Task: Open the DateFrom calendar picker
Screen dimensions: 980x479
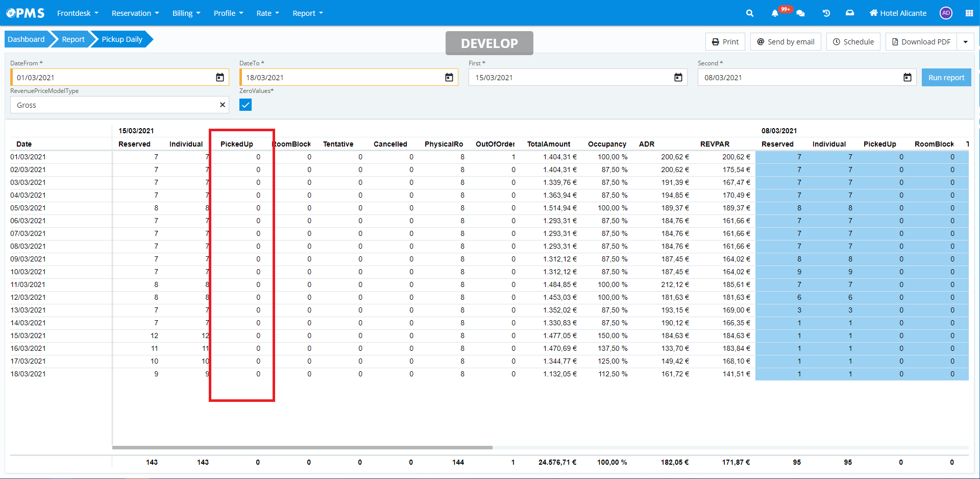Action: (x=220, y=78)
